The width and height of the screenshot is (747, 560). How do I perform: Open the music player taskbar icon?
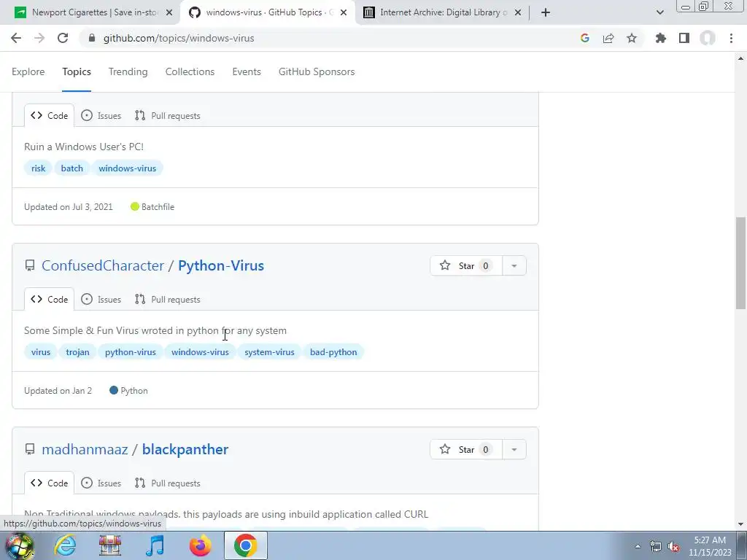155,545
